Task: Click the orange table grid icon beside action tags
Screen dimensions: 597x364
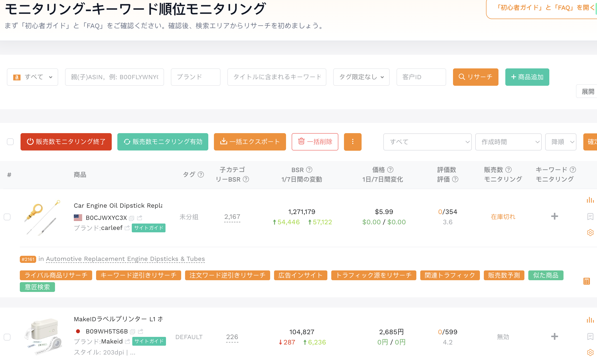Action: tap(586, 281)
